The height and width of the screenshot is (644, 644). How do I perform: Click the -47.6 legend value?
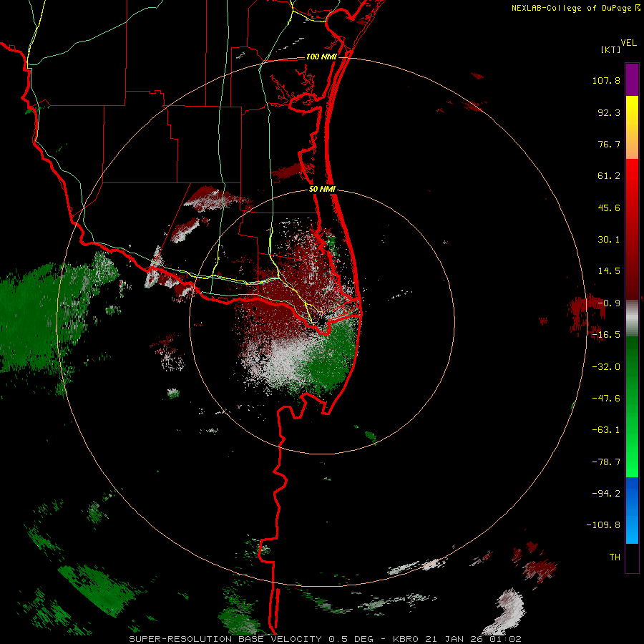[x=606, y=399]
